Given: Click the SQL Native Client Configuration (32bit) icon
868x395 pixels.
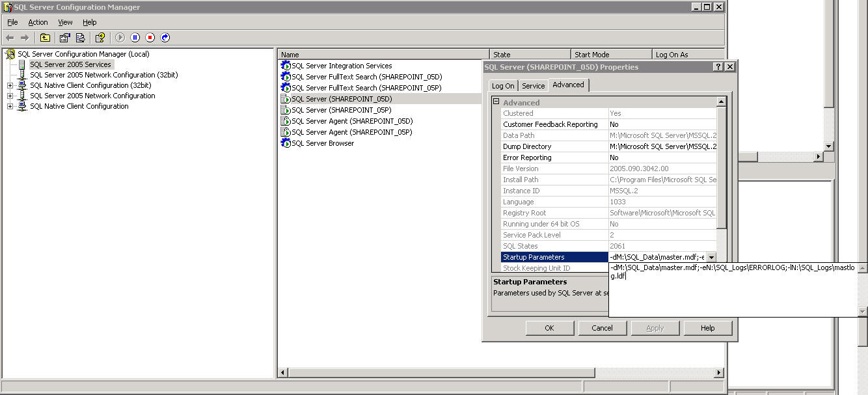Looking at the screenshot, I should (x=22, y=85).
